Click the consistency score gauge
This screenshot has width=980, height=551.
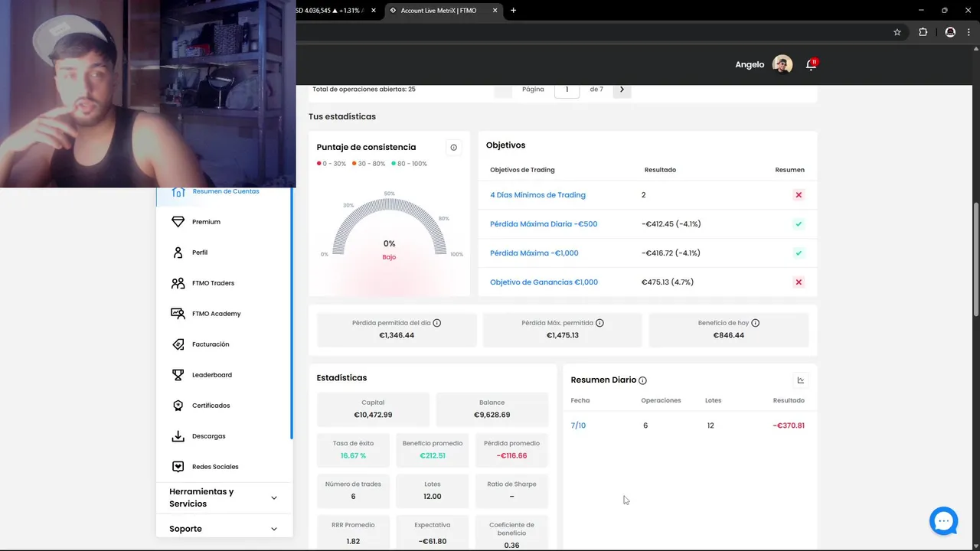pyautogui.click(x=390, y=228)
